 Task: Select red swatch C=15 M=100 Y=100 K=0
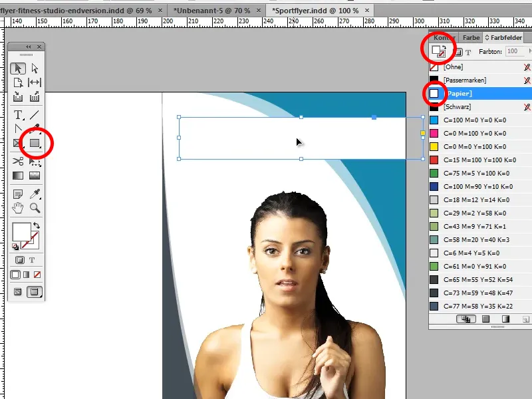[x=480, y=160]
